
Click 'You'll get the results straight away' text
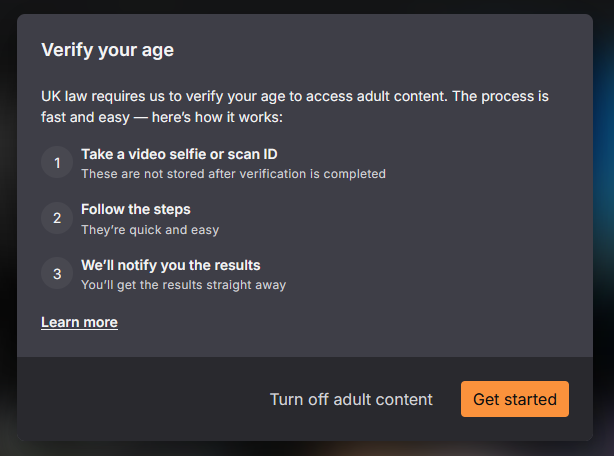[184, 285]
